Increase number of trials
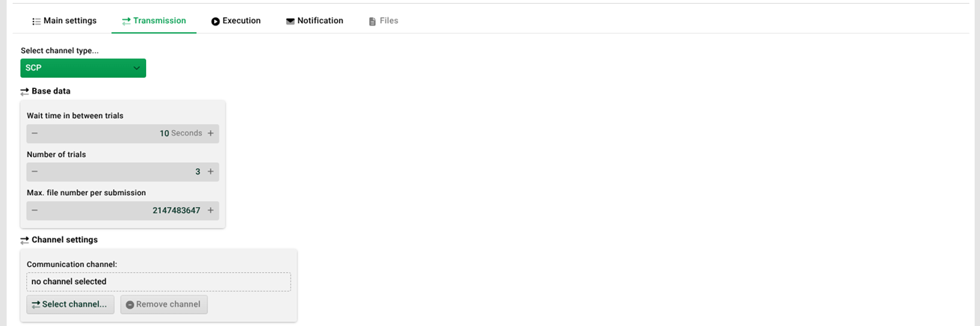Screen dimensions: 980x326 pos(210,172)
